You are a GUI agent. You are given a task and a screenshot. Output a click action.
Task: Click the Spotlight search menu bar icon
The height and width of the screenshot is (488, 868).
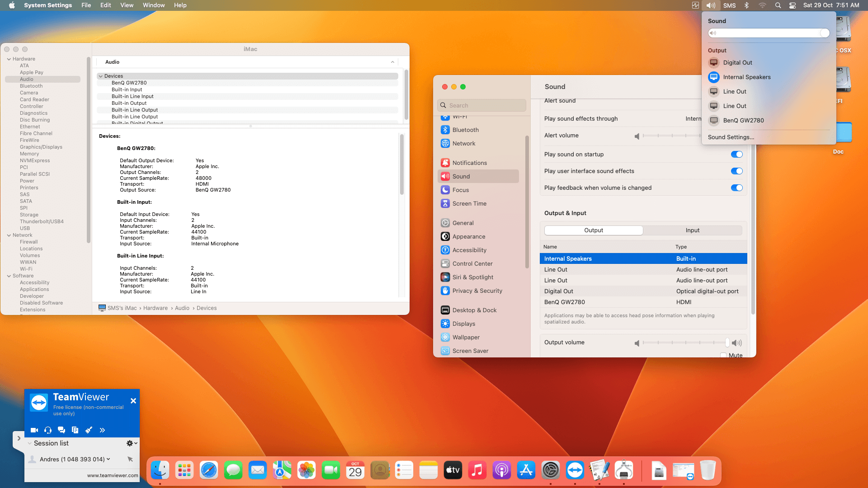tap(778, 5)
